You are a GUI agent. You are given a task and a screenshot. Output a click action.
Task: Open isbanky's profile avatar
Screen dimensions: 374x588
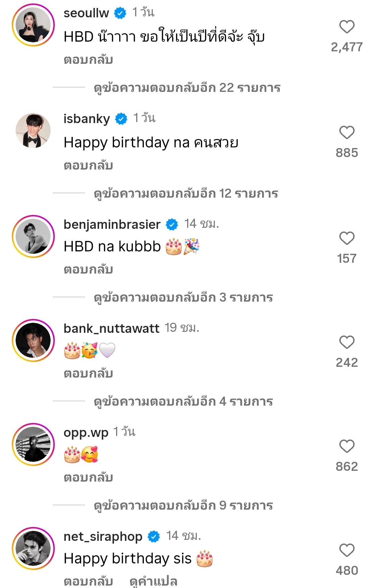[x=33, y=131]
